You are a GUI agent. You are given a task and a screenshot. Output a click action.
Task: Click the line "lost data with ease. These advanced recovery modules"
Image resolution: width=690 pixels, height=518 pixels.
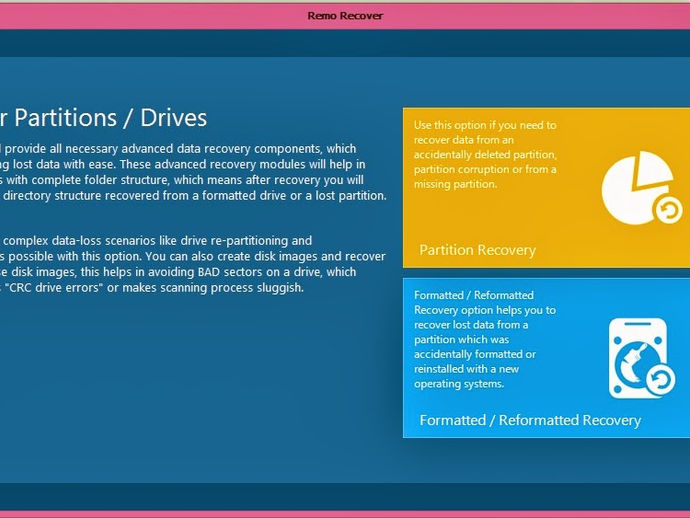click(x=183, y=165)
